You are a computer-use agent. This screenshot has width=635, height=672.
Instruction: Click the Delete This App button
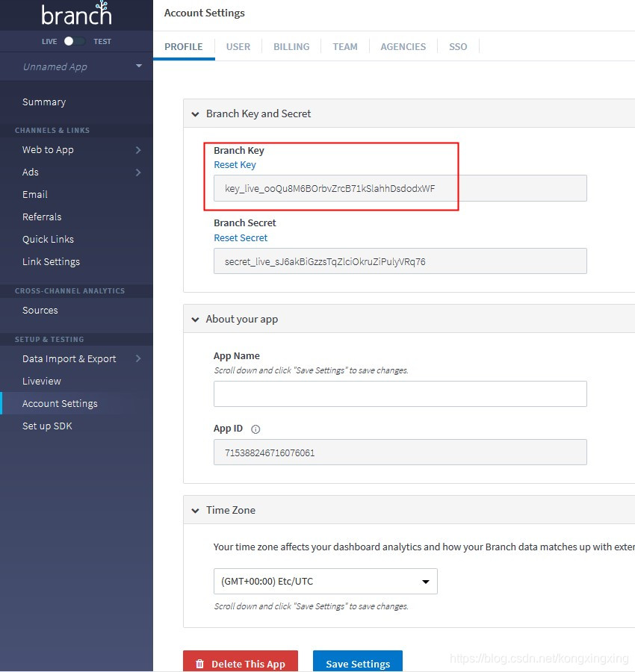coord(241,663)
